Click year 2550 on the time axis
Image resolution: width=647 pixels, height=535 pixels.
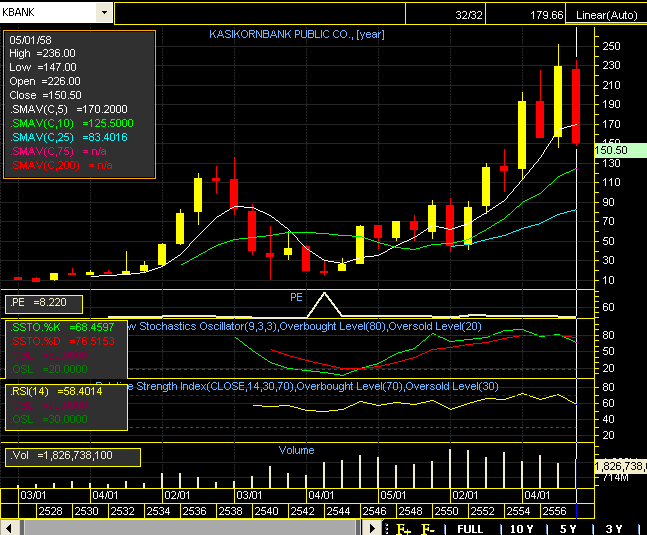point(446,511)
